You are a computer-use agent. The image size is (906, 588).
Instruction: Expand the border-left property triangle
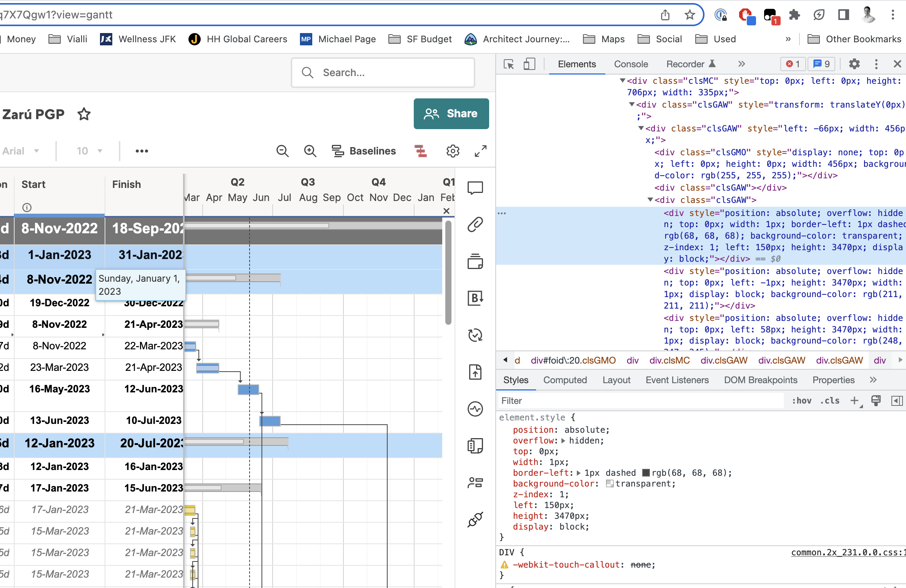click(578, 473)
